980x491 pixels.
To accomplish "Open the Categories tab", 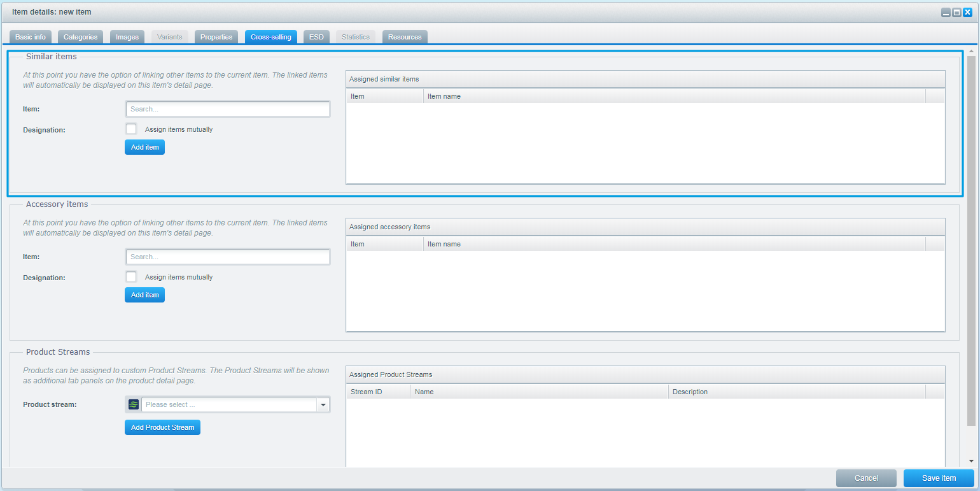I will coord(81,37).
